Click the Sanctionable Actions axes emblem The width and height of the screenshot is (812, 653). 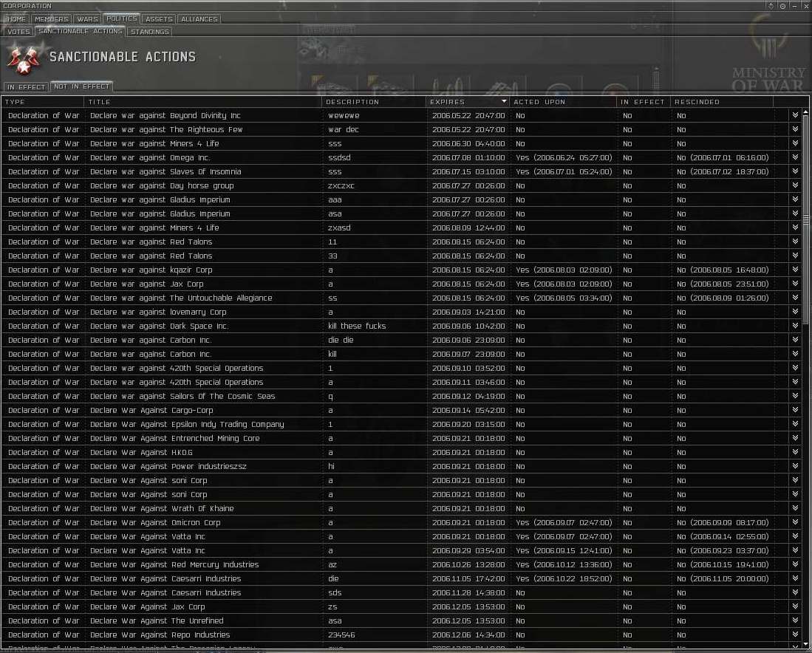tap(23, 58)
